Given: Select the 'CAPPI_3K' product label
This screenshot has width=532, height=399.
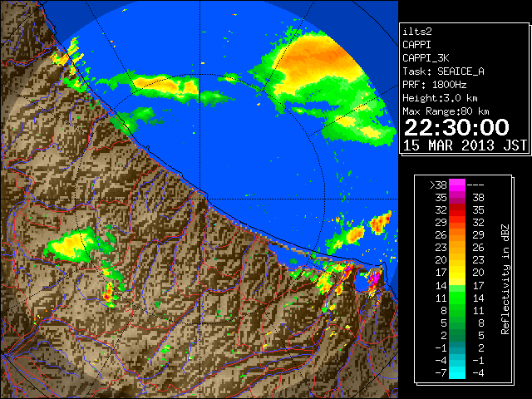Looking at the screenshot, I should click(426, 58).
